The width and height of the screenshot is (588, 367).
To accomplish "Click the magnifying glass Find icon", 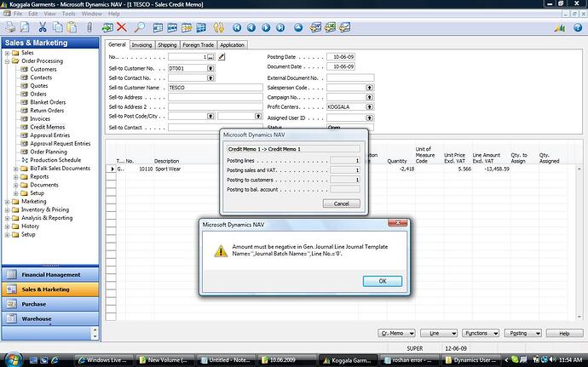I will coord(139,27).
